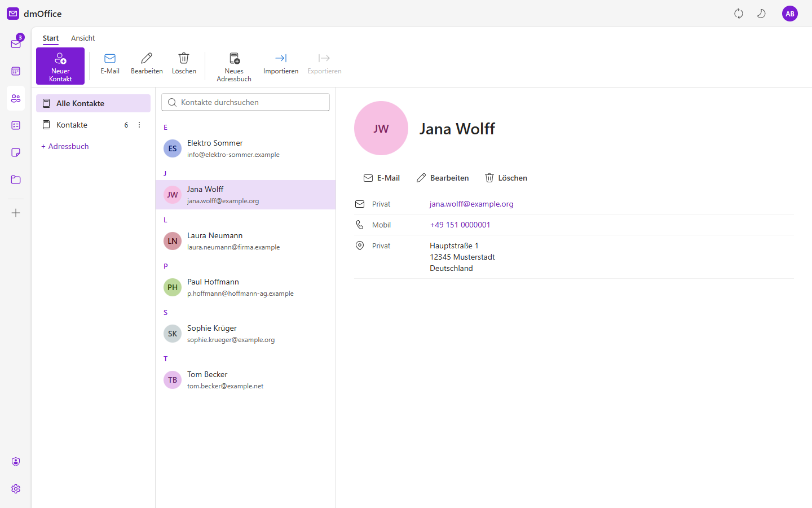The width and height of the screenshot is (812, 508).
Task: Click Bearbeiten in the ribbon toolbar
Action: tap(147, 64)
